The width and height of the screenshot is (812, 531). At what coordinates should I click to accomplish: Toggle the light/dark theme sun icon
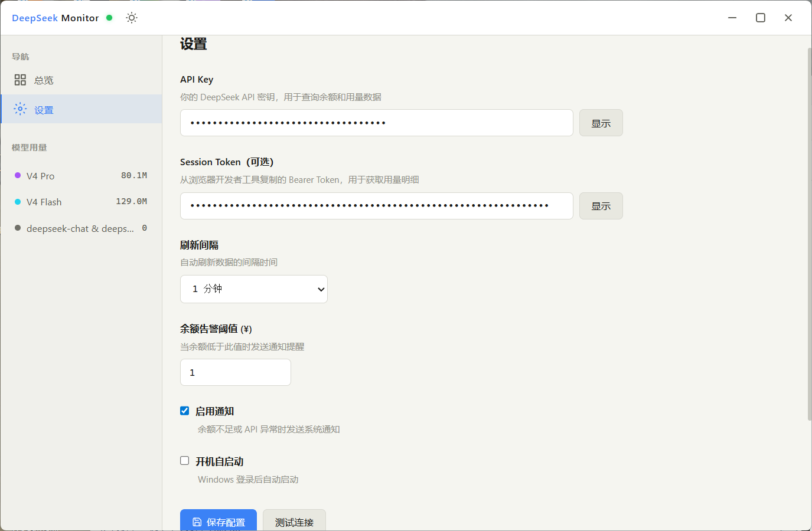[132, 18]
